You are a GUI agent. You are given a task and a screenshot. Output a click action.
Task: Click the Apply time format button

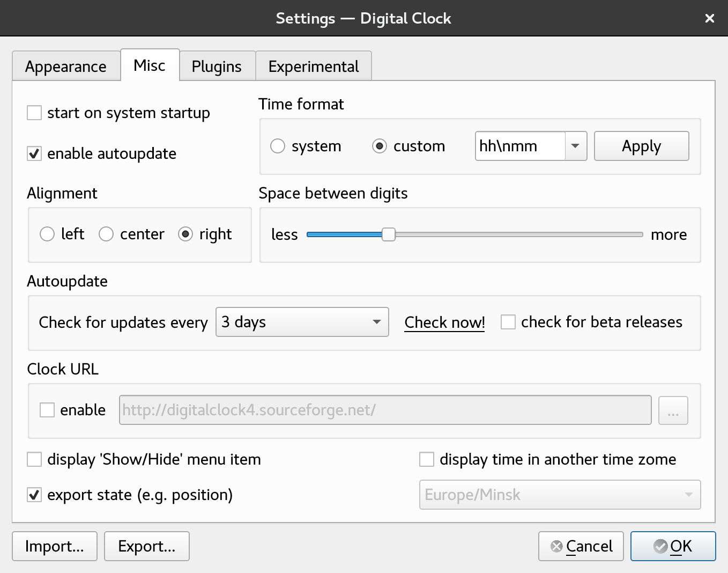click(641, 146)
